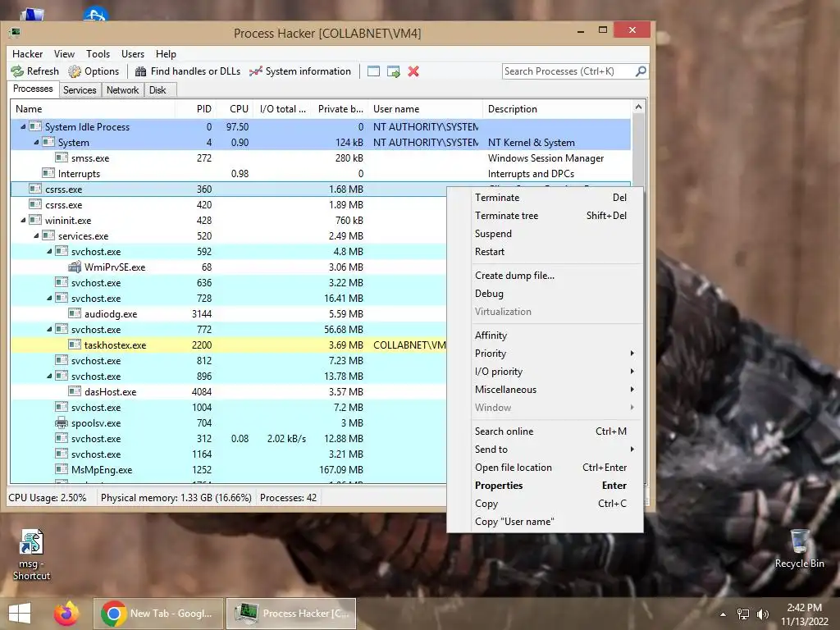Click the taskhostex.exe process icon
840x630 pixels.
75,345
